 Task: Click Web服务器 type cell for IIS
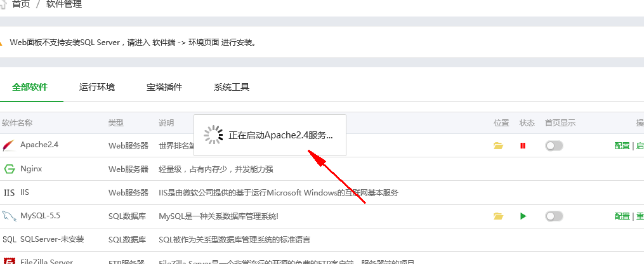coord(128,192)
